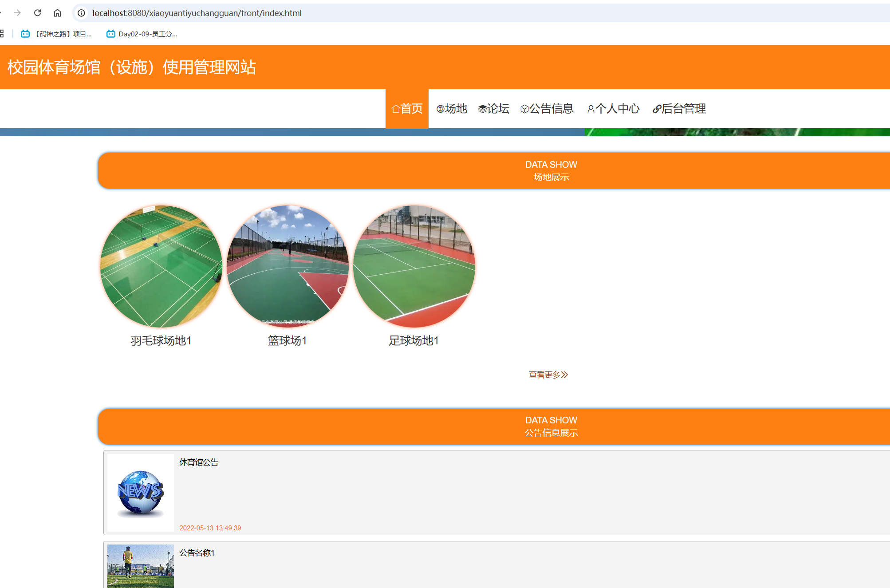This screenshot has height=588, width=890.
Task: Open the 个人中心 menu item
Action: coord(613,109)
